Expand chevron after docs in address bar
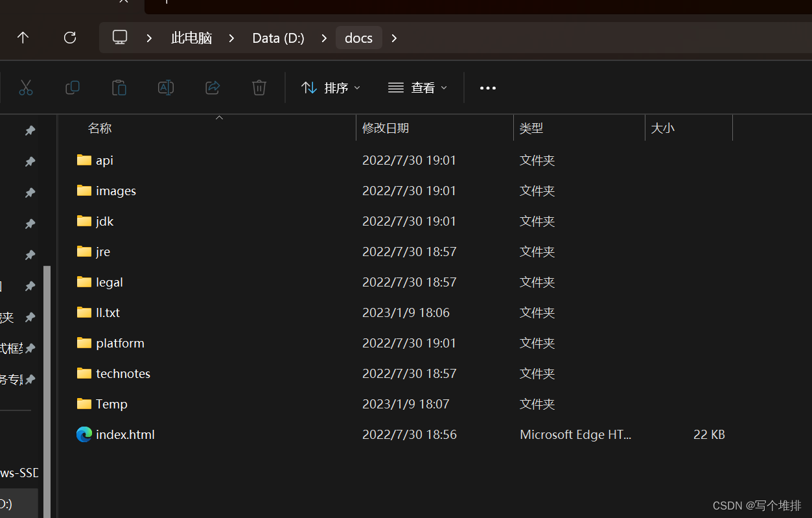 tap(394, 38)
